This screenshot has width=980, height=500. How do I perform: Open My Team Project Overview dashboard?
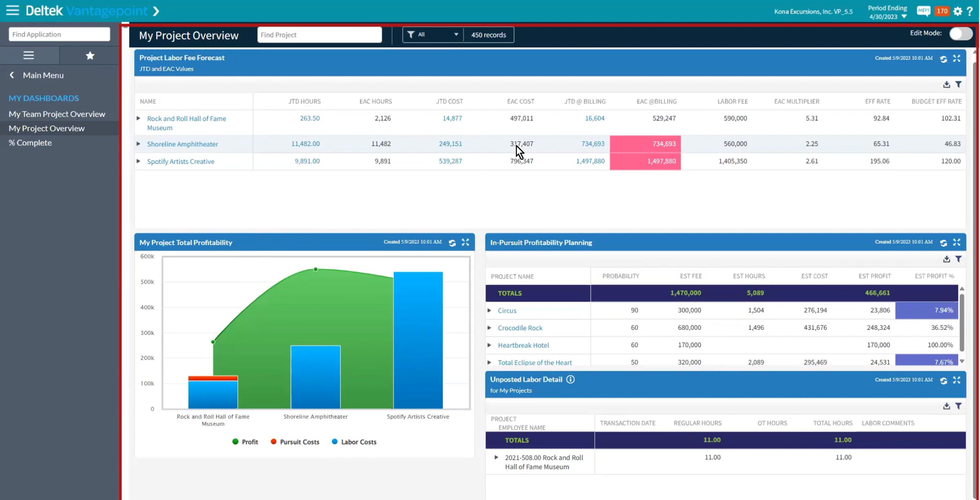pyautogui.click(x=57, y=114)
